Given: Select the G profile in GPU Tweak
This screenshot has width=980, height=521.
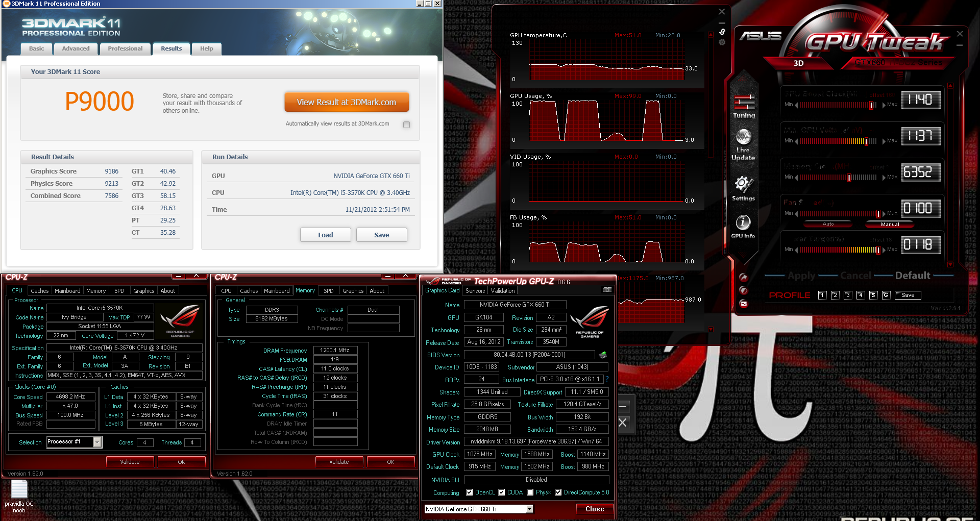Looking at the screenshot, I should click(x=886, y=295).
